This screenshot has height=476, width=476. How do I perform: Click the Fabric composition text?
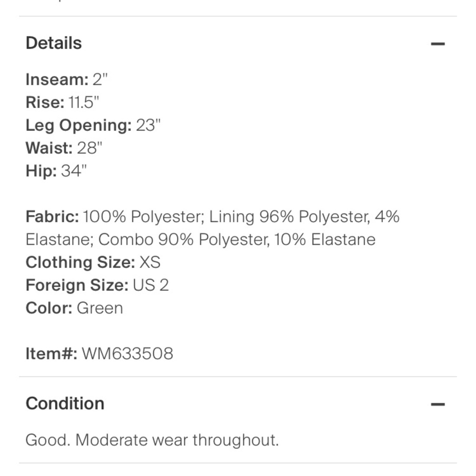pyautogui.click(x=212, y=228)
